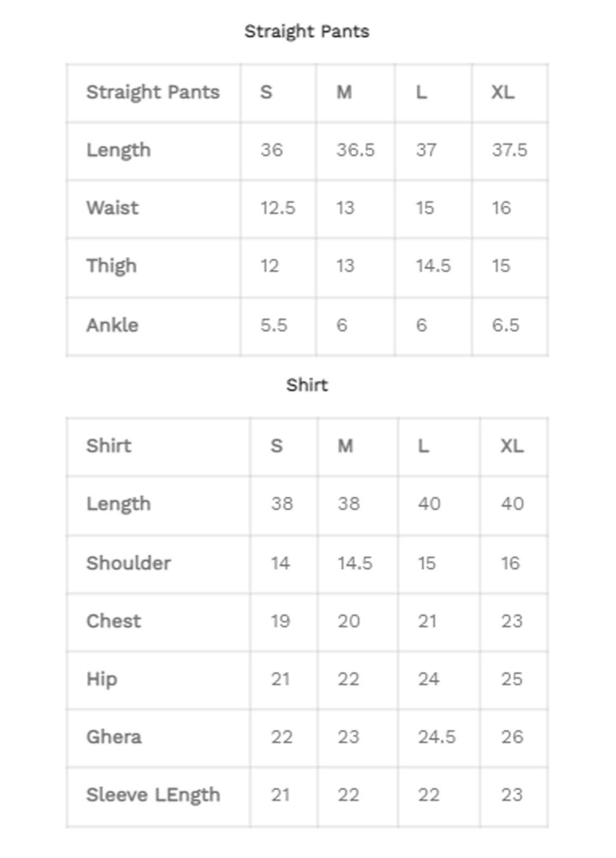Select the Waist row label
Screen dimensions: 616x858
pos(112,207)
